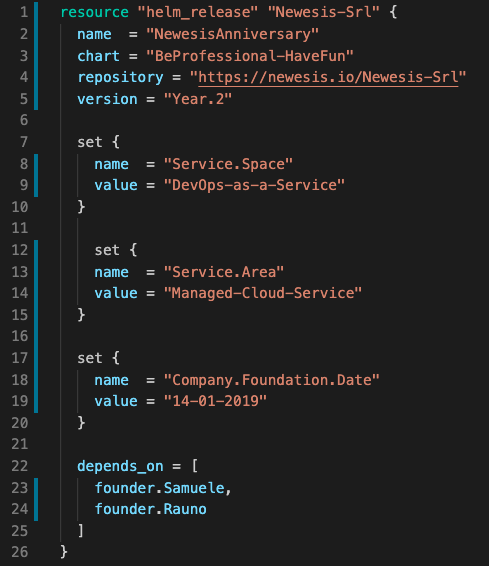Click line number 26 in the gutter
This screenshot has height=566, width=489.
click(20, 552)
